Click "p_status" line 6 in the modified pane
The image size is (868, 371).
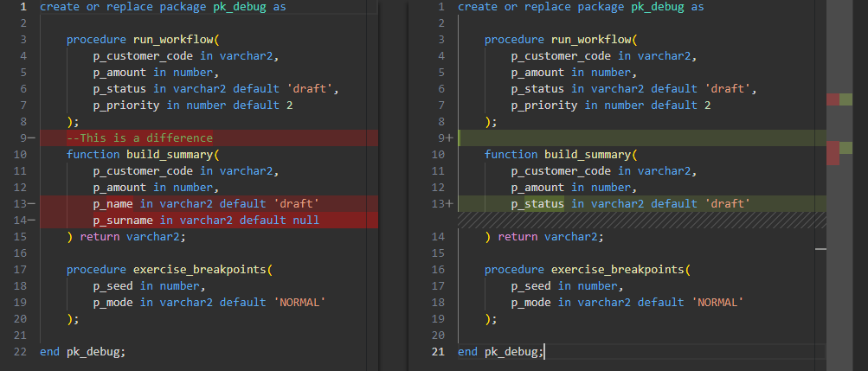pyautogui.click(x=633, y=89)
